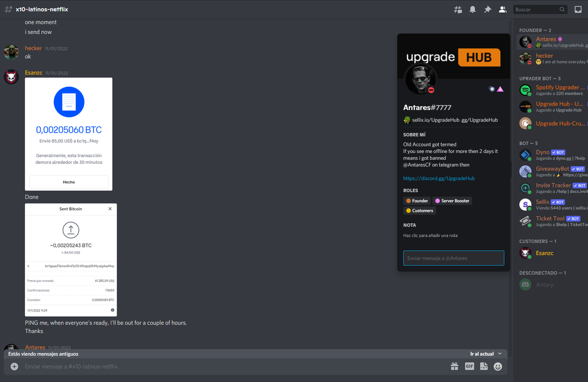Show pinned messages pin icon
The image size is (588, 382).
(x=487, y=10)
